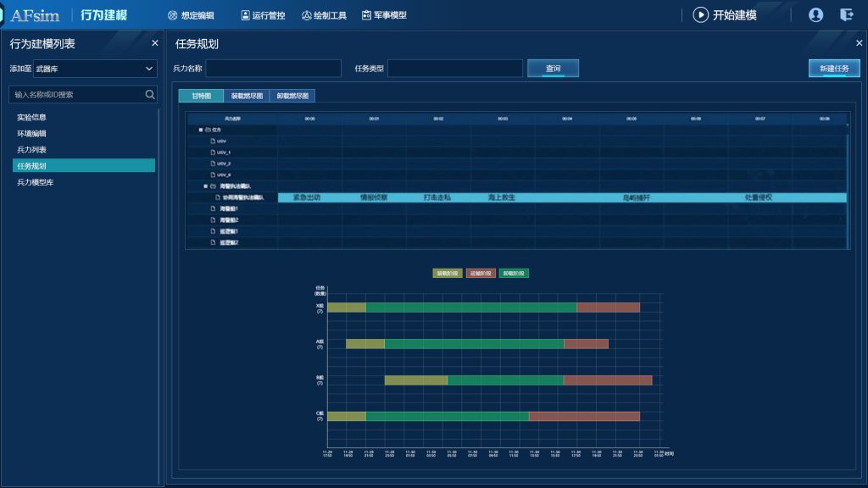Screen dimensions: 868x488
Task: Open the 军事模型 military model menu
Action: (384, 15)
